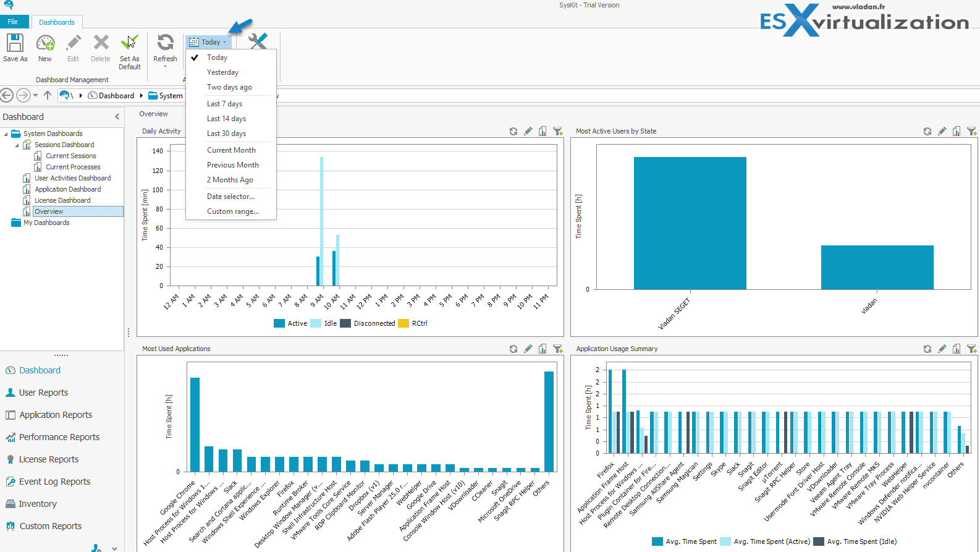The height and width of the screenshot is (552, 980).
Task: Go to Inventory section
Action: coord(38,504)
